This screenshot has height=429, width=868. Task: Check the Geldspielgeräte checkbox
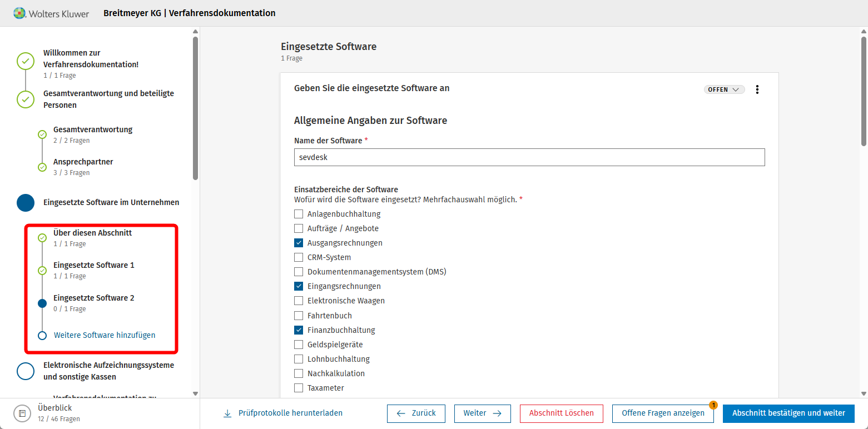(x=299, y=345)
